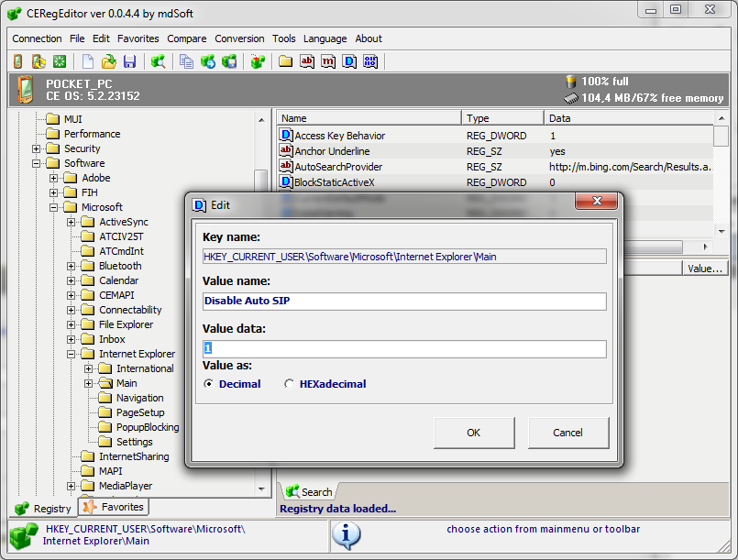Click the Value name field
The width and height of the screenshot is (738, 560).
pos(404,302)
